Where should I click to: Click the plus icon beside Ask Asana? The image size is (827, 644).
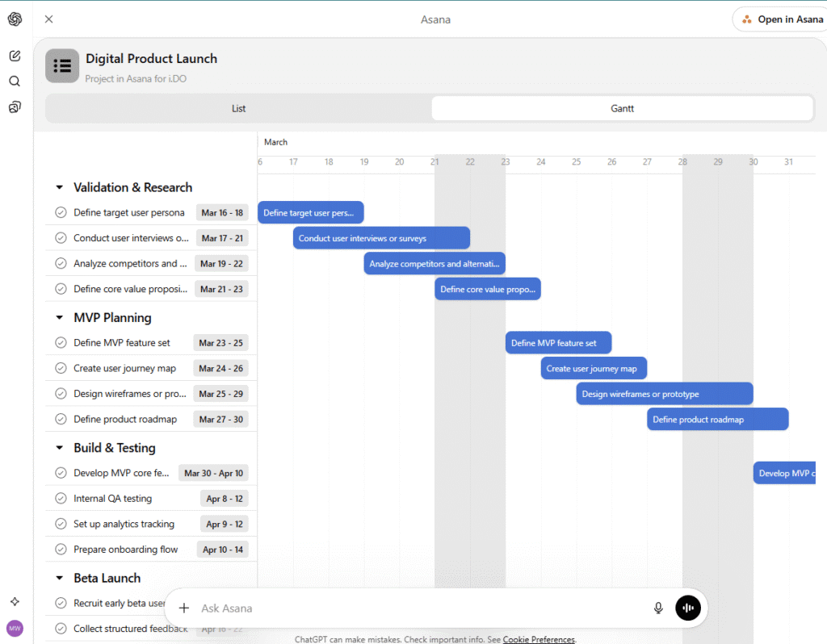click(184, 608)
